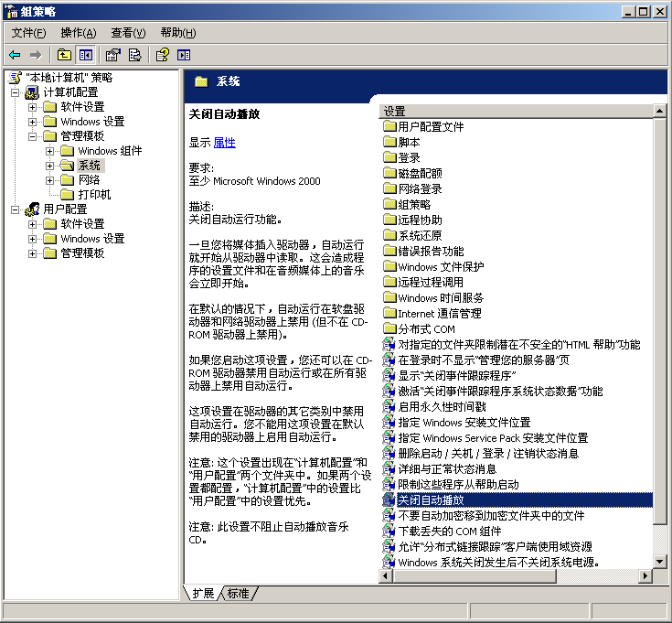This screenshot has height=623, width=672.
Task: Select the 打印机 folder in the tree
Action: tap(94, 195)
